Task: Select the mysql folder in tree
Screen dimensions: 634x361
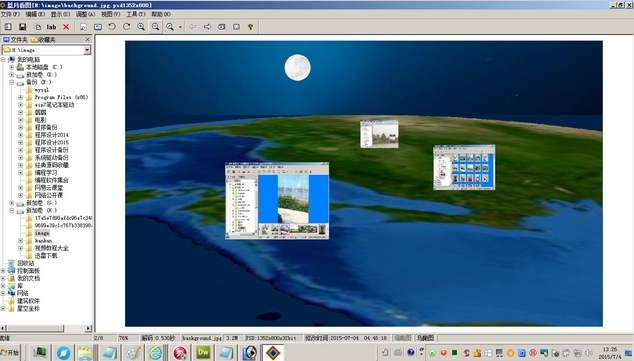Action: [x=41, y=90]
